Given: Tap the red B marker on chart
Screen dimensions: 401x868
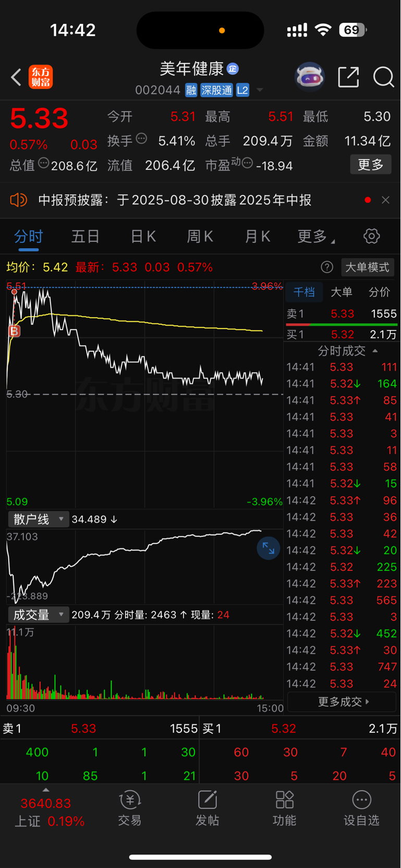Looking at the screenshot, I should tap(14, 331).
